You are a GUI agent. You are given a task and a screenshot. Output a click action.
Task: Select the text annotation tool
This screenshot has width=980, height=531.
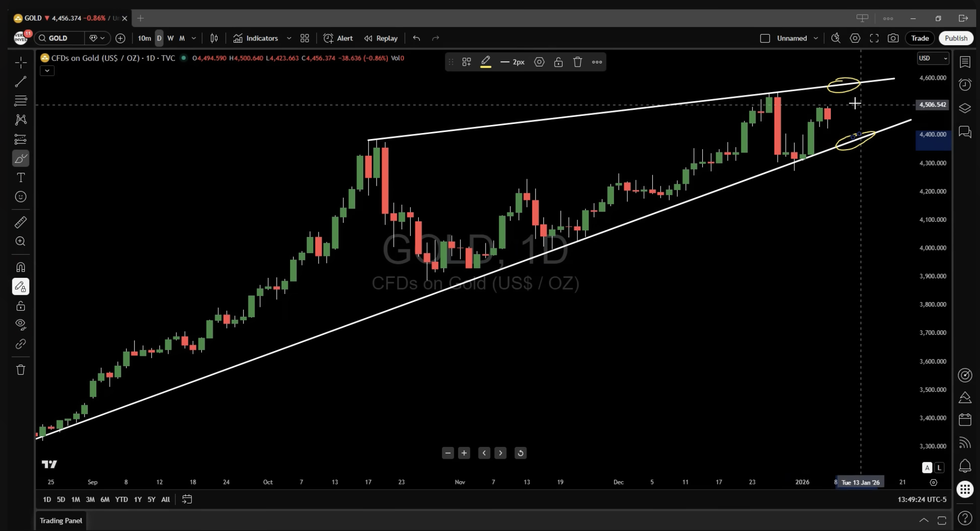(x=20, y=178)
